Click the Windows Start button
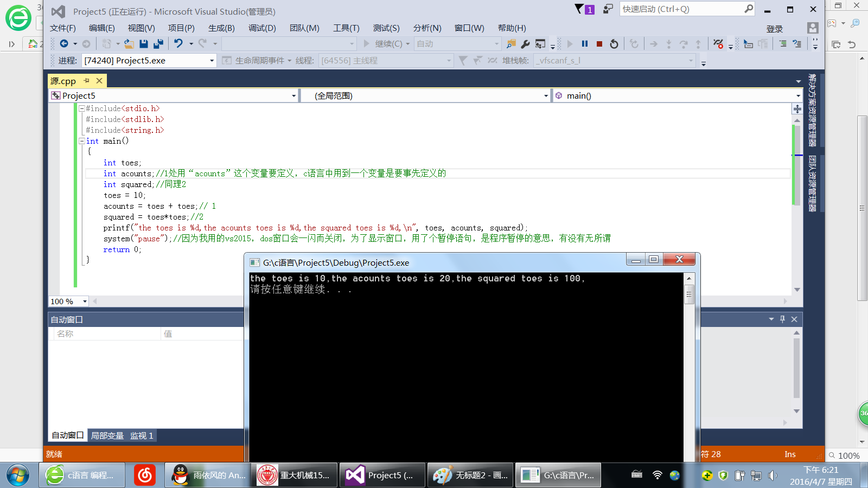868x488 pixels. pos(18,476)
